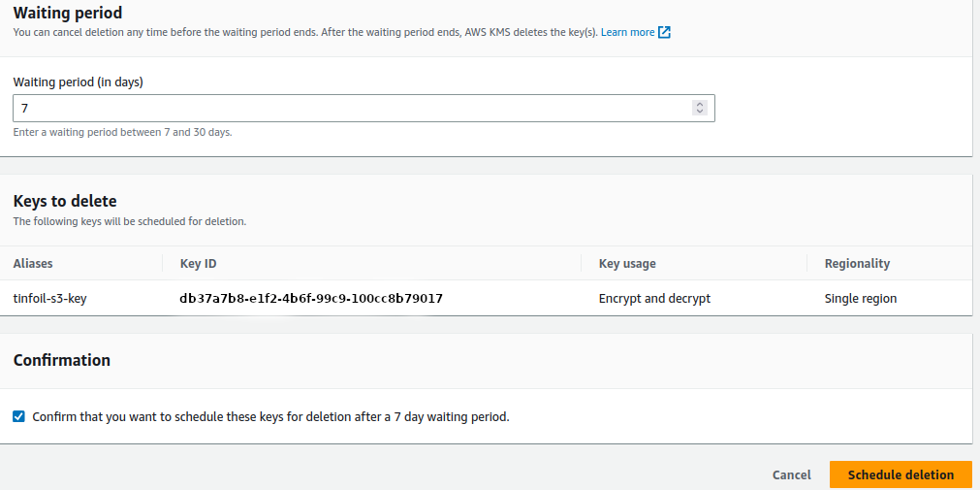Click the Encrypt and decrypt cell
This screenshot has width=980, height=490.
(x=654, y=298)
